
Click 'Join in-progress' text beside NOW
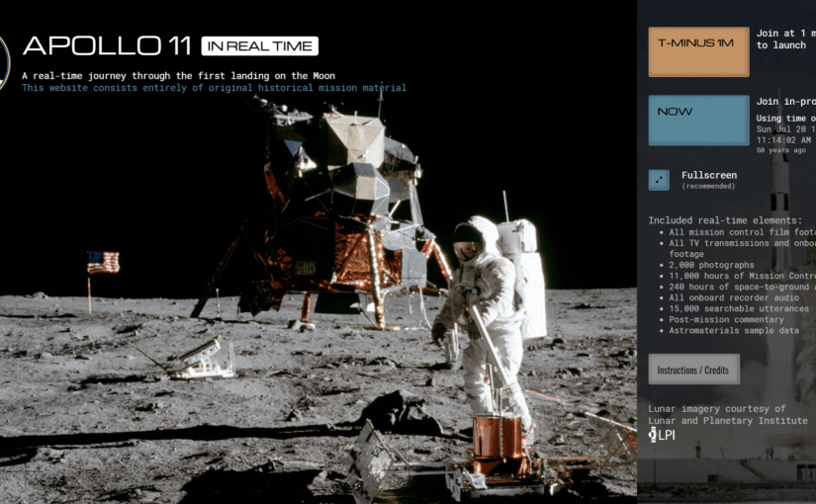pyautogui.click(x=785, y=102)
